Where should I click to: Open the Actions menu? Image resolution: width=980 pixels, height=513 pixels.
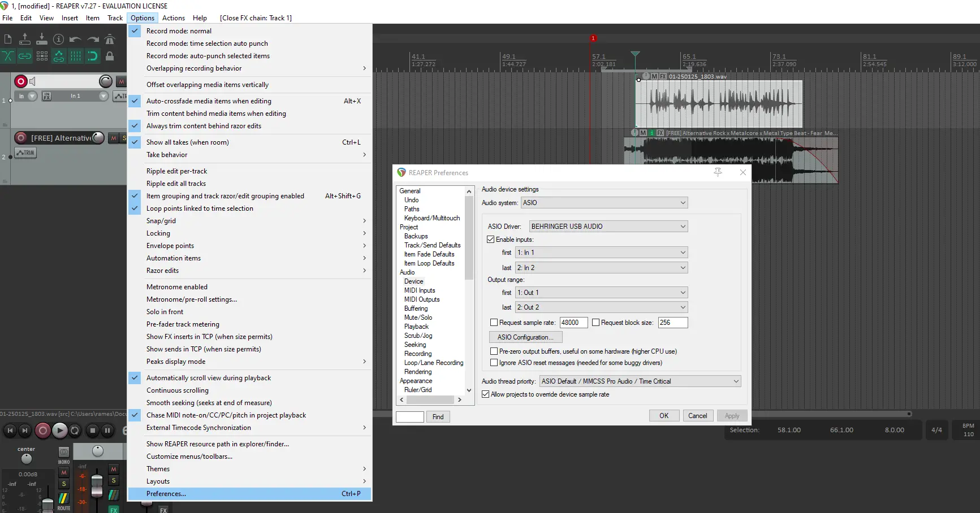tap(174, 18)
